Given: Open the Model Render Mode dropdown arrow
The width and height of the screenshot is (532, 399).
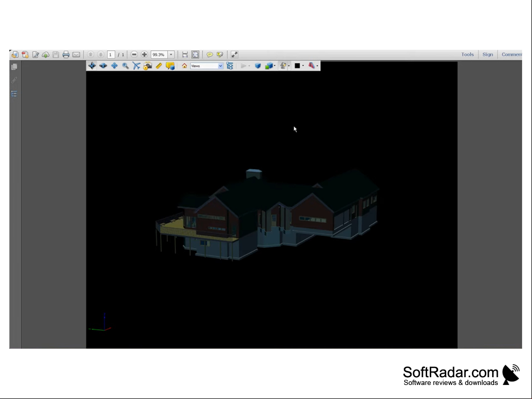Looking at the screenshot, I should point(275,66).
